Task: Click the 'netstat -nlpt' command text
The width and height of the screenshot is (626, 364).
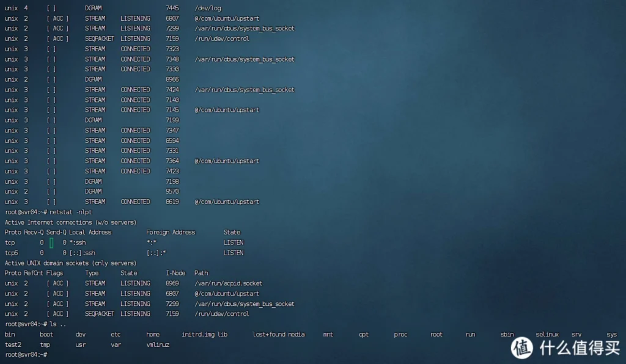Action: [x=70, y=212]
